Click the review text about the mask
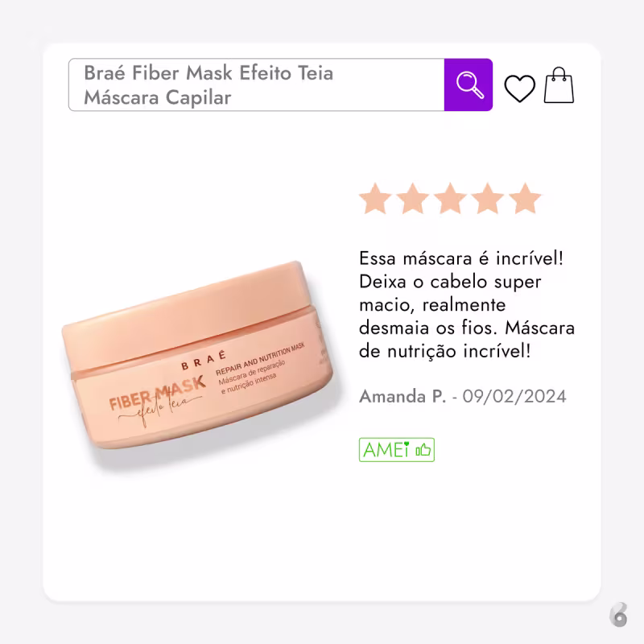This screenshot has height=644, width=644. coord(467,305)
